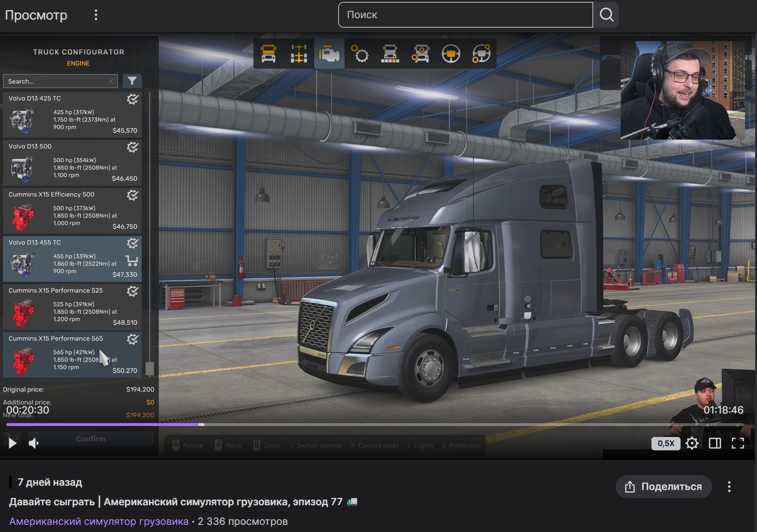Screen dimensions: 757x532
Task: Choose the Cummins X15 Performance 565 engine
Action: tap(72, 355)
